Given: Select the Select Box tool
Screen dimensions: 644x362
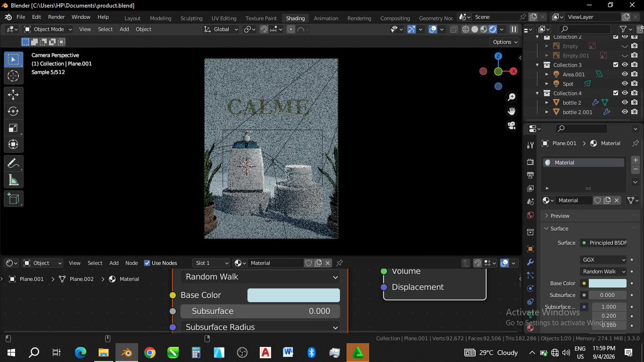Looking at the screenshot, I should [13, 60].
